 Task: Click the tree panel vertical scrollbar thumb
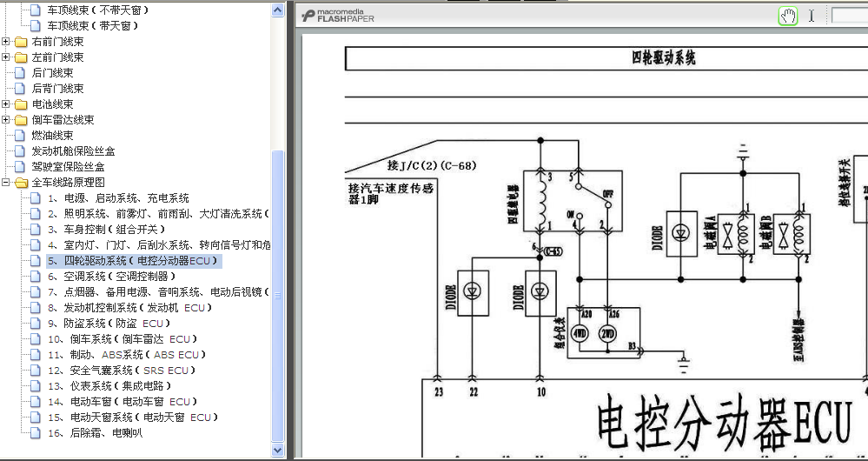pos(278,296)
